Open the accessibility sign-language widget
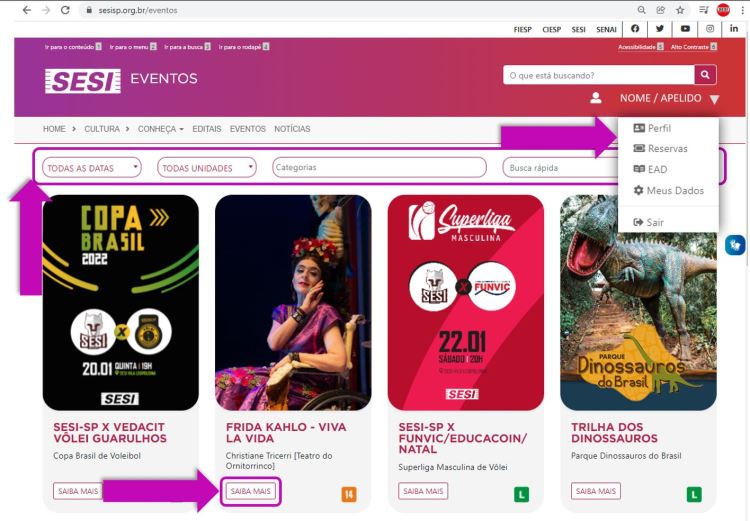The image size is (750, 521). (735, 245)
